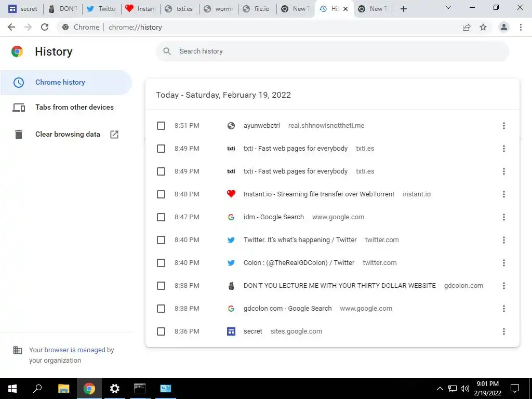Viewport: 532px width, 399px height.
Task: Select Chrome history in the sidebar
Action: coord(66,83)
